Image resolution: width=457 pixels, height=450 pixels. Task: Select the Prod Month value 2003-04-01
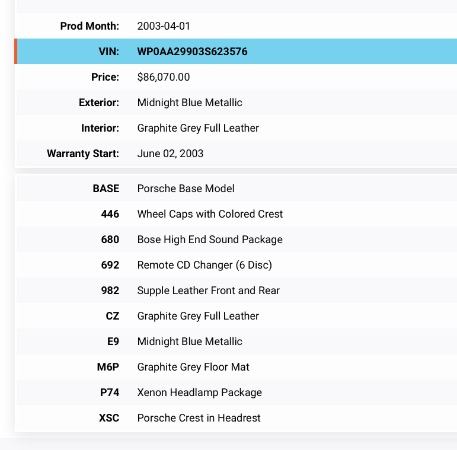tap(164, 26)
